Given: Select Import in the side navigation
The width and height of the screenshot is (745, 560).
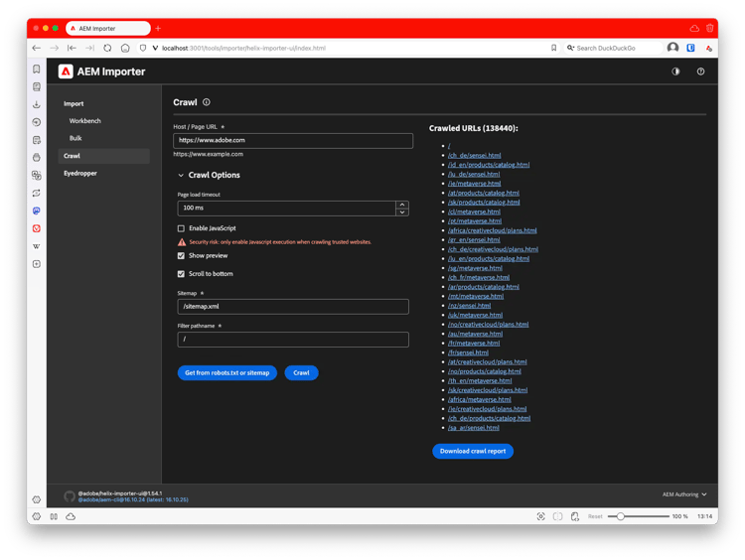Looking at the screenshot, I should pos(74,103).
